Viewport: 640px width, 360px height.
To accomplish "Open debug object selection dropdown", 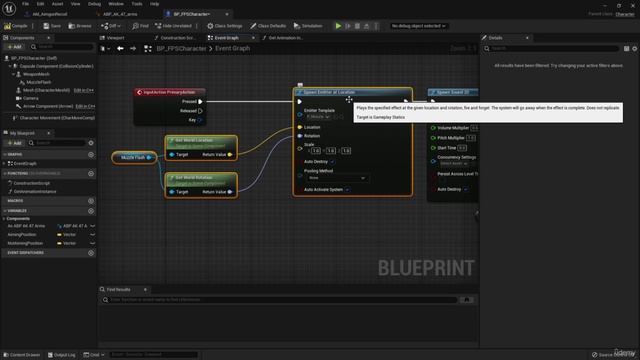I will 418,26.
